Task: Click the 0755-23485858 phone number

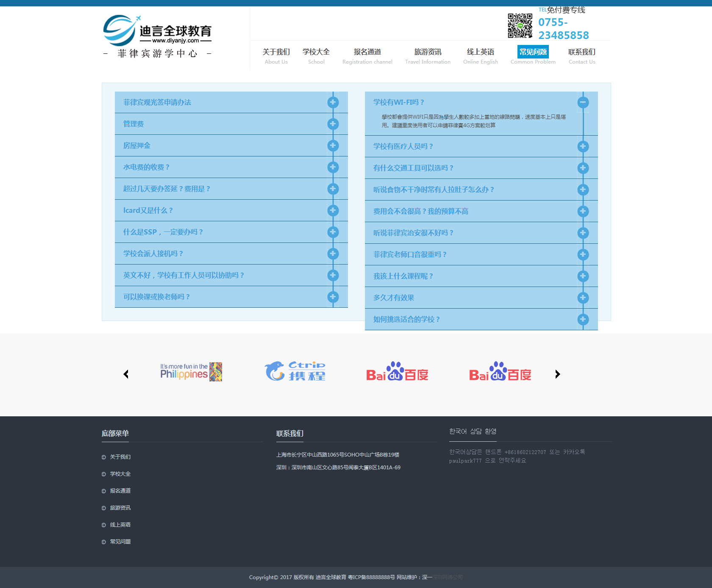Action: [x=563, y=29]
